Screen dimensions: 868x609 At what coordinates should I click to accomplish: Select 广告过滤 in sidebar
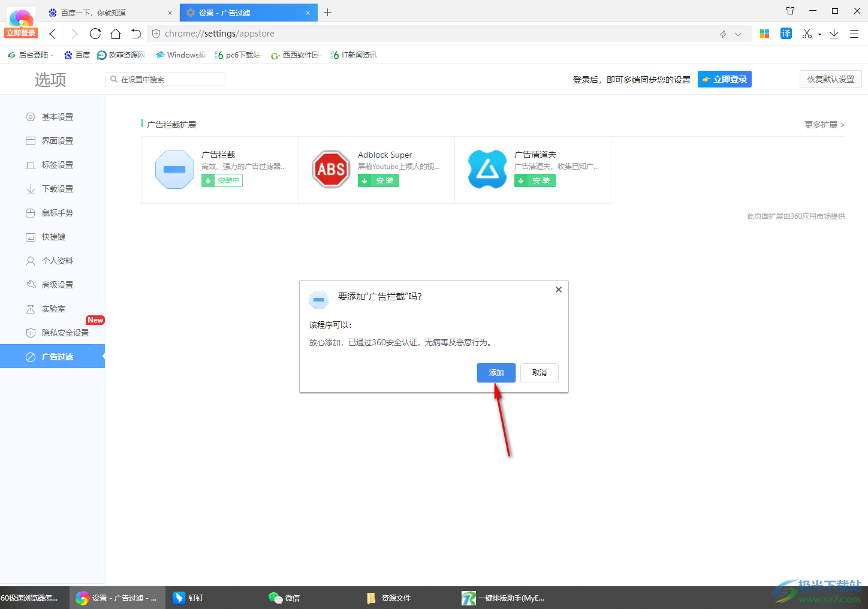coord(52,357)
